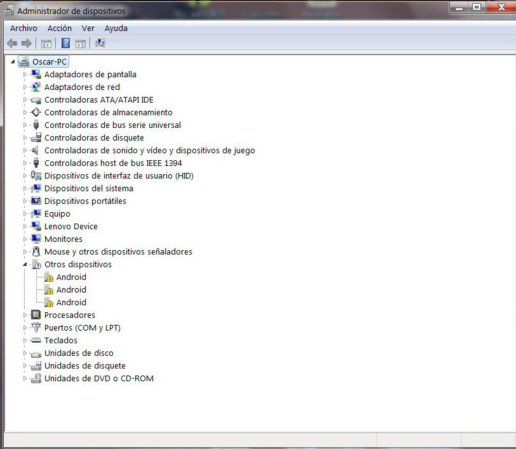516x449 pixels.
Task: Expand Unidades de disco
Action: point(25,353)
